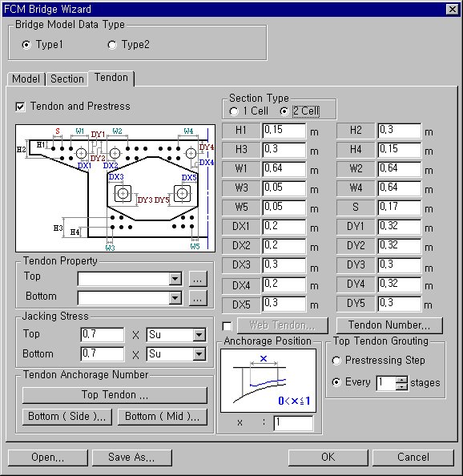Click the DY3 value field
The image size is (463, 476).
click(399, 265)
